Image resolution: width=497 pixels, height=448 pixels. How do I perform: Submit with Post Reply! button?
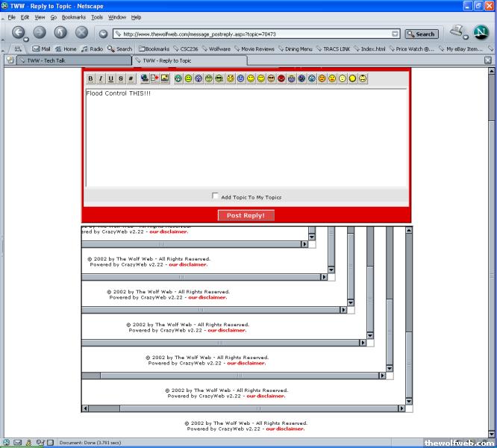(x=246, y=215)
